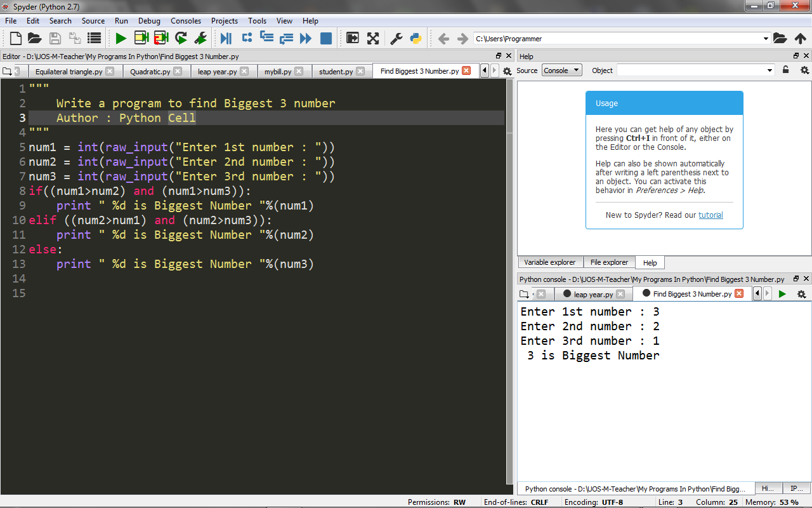
Task: Switch to the Quadratic.py editor tab
Action: [x=152, y=70]
